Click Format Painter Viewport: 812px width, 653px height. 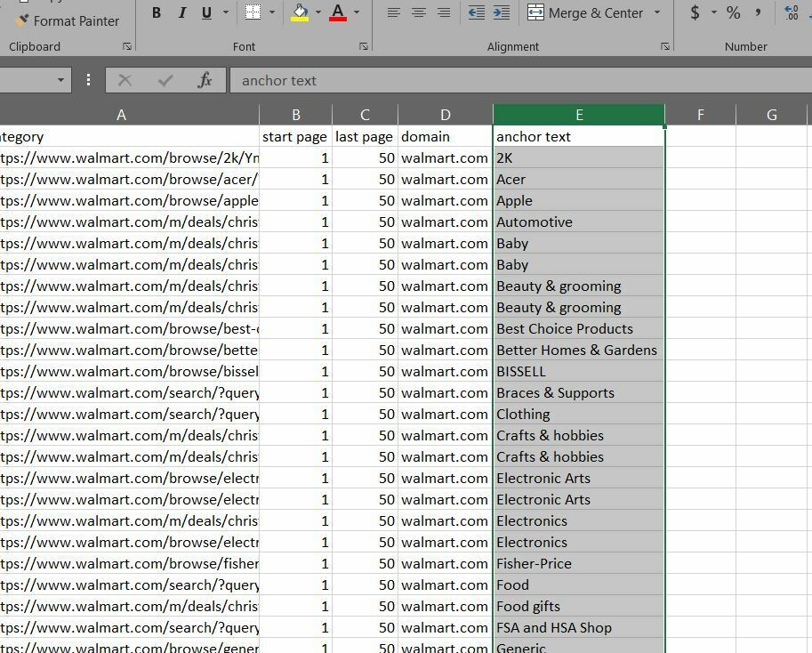[68, 20]
